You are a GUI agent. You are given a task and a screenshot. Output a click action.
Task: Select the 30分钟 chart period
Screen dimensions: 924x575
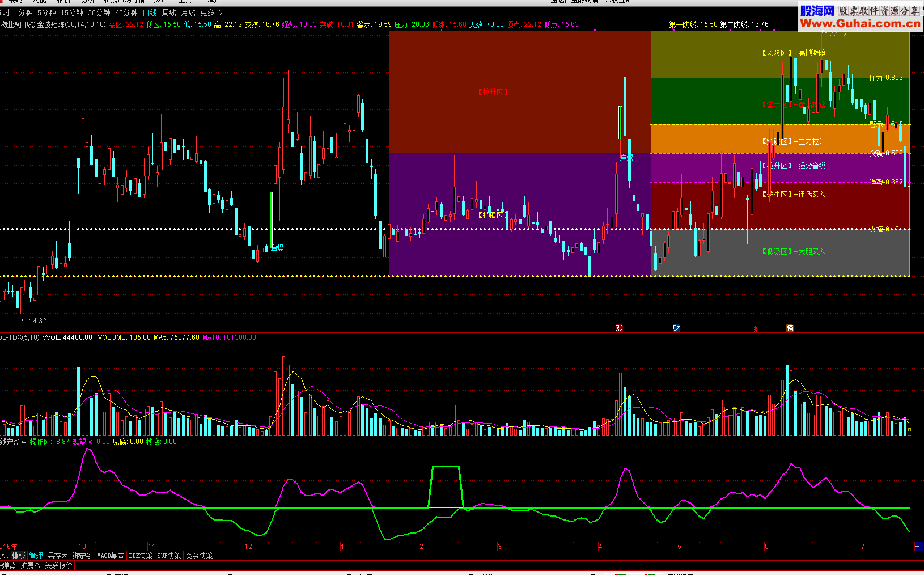(x=99, y=12)
